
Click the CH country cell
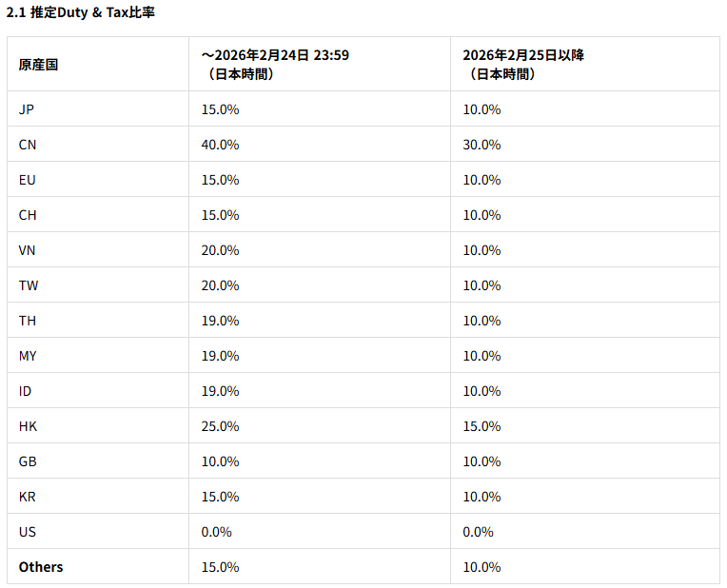click(x=28, y=215)
